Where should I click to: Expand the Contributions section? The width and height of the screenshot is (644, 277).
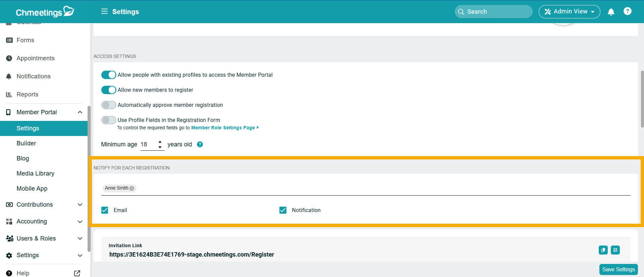pos(80,205)
